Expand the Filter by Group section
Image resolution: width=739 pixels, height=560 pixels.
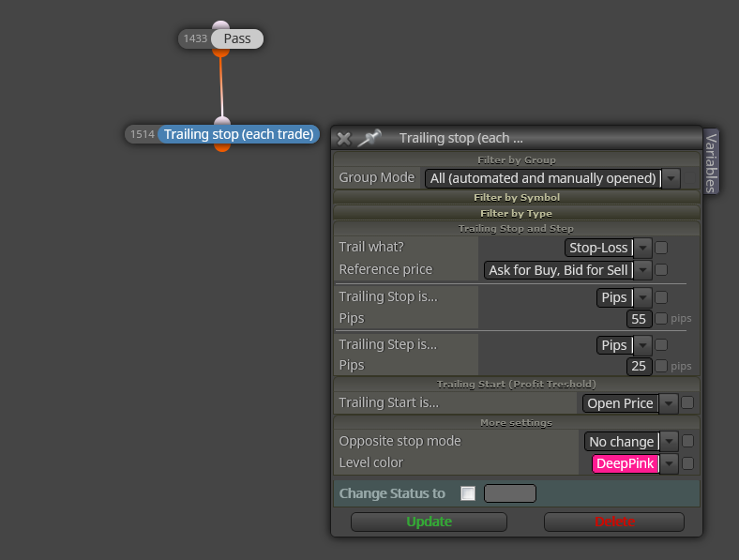coord(517,159)
